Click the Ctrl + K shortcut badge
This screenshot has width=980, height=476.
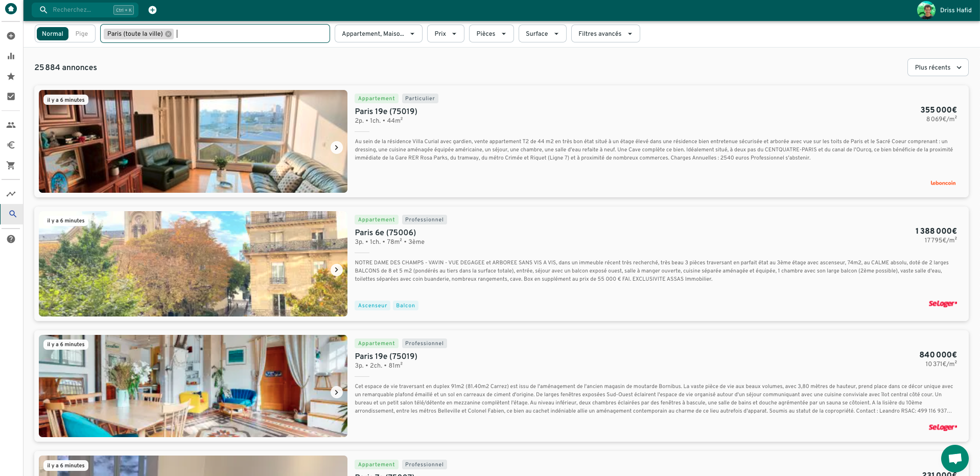(x=124, y=10)
